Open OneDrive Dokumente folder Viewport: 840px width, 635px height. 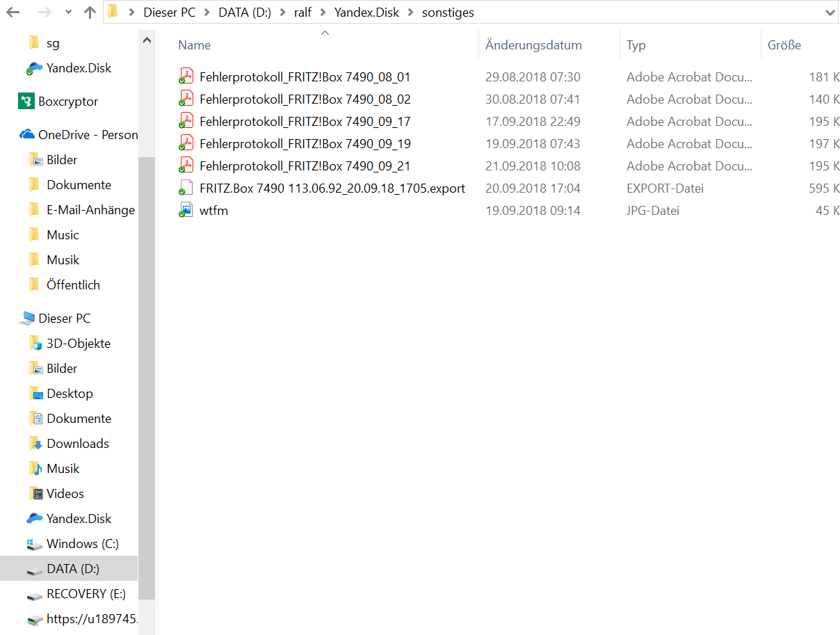(79, 185)
